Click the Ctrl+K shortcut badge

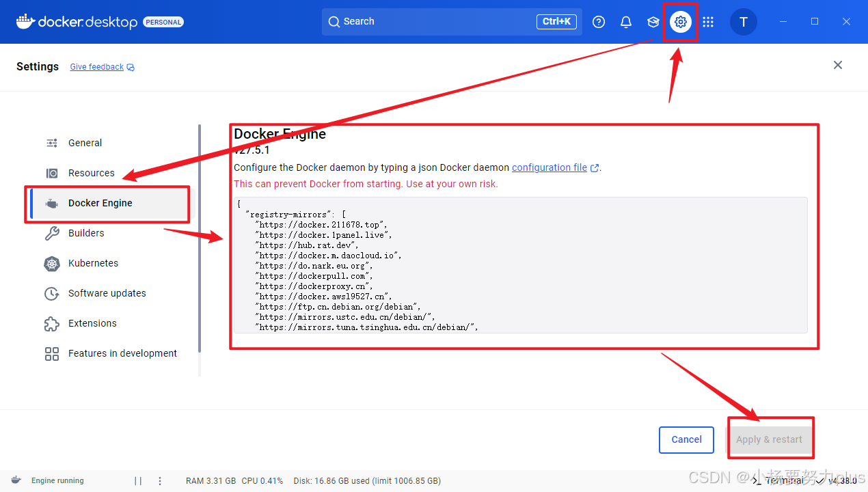556,22
